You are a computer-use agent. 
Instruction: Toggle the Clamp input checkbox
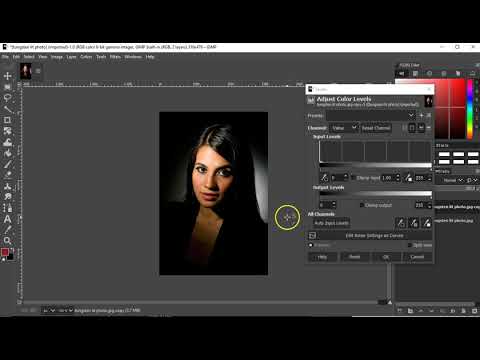353,178
